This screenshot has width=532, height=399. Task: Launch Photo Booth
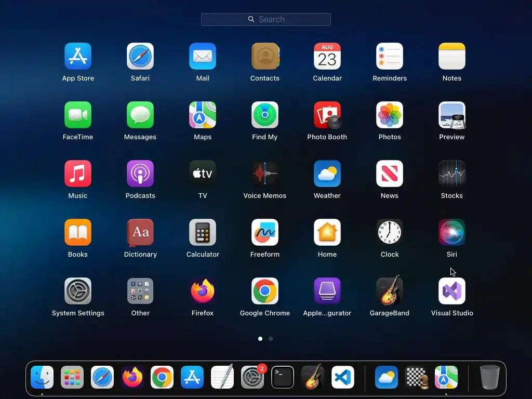327,115
